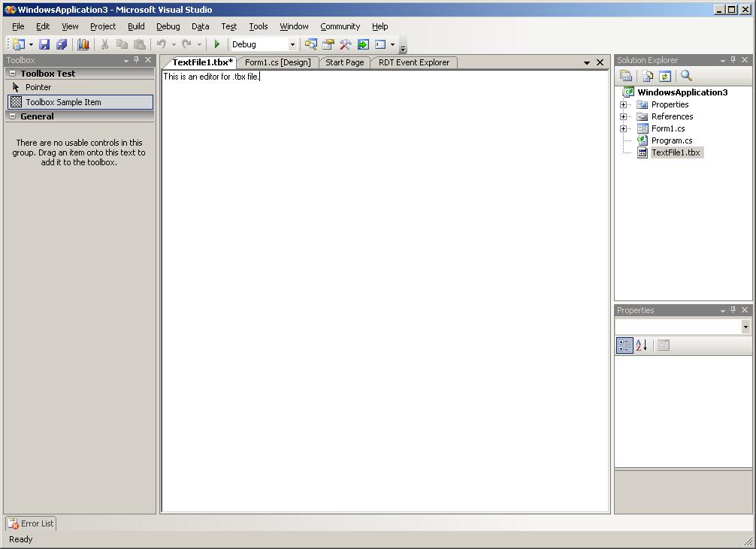This screenshot has height=549, width=756.
Task: Open the Debug configuration dropdown
Action: pos(292,45)
